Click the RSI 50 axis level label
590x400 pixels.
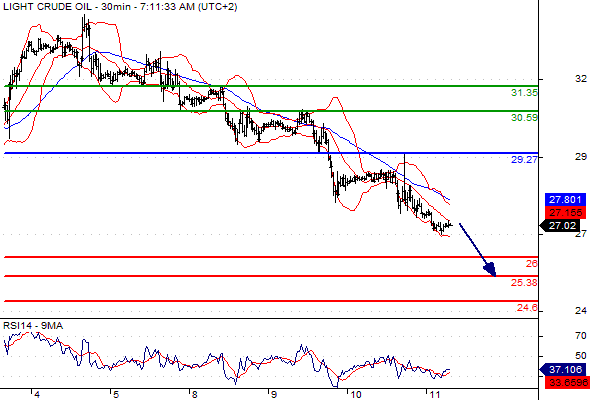click(581, 356)
